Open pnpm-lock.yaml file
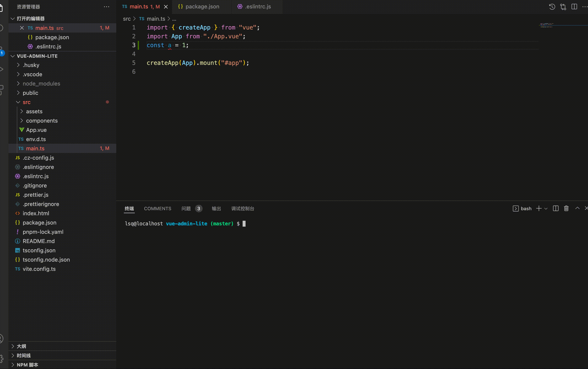The height and width of the screenshot is (369, 588). click(x=63, y=232)
